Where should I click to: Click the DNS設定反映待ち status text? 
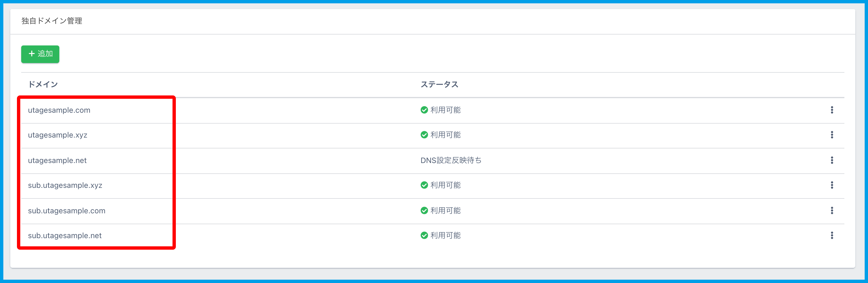coord(451,160)
